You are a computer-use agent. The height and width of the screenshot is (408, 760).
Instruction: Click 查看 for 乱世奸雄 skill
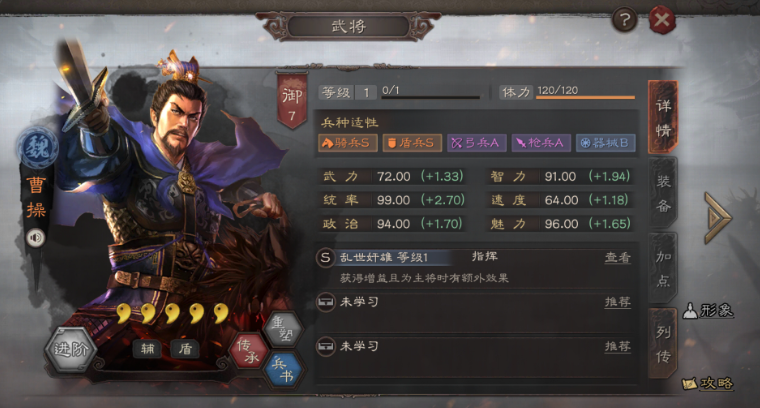click(618, 257)
